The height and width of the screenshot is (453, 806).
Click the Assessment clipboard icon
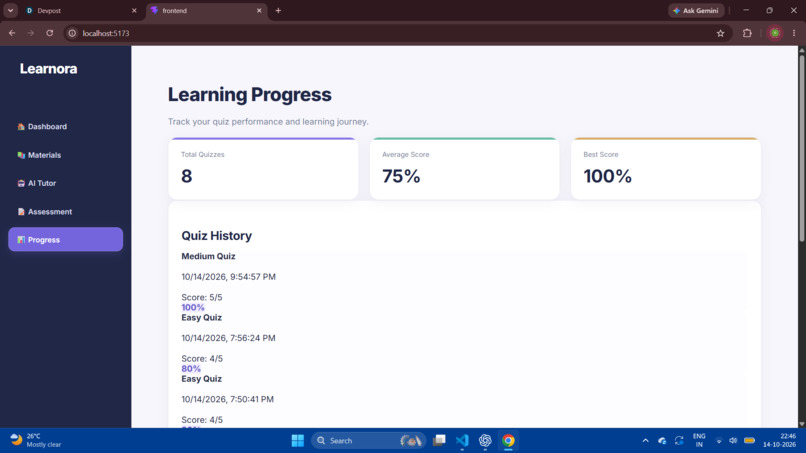(21, 211)
